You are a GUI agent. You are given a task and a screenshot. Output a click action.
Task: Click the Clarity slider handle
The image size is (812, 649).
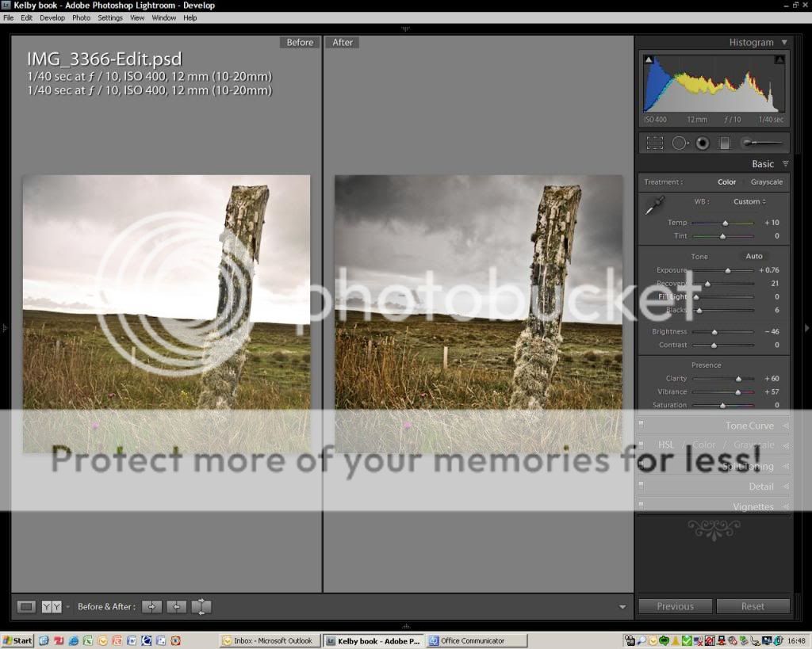point(739,379)
